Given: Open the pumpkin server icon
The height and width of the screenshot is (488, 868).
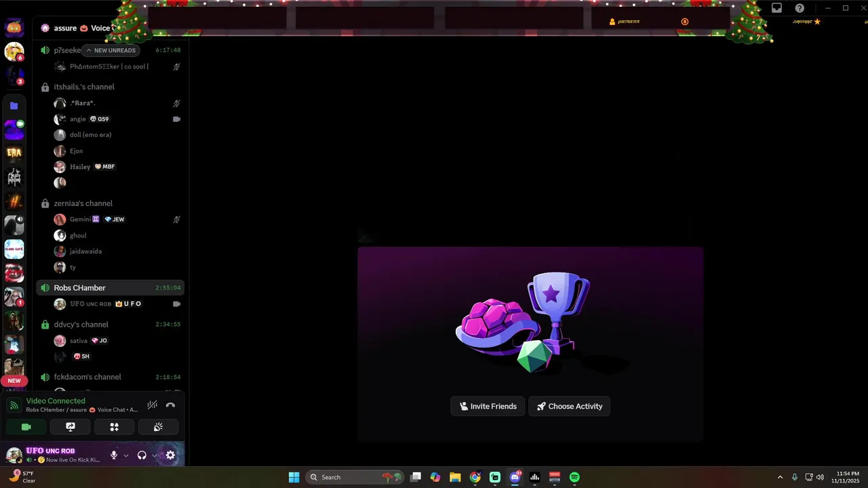Looking at the screenshot, I should coord(14,27).
